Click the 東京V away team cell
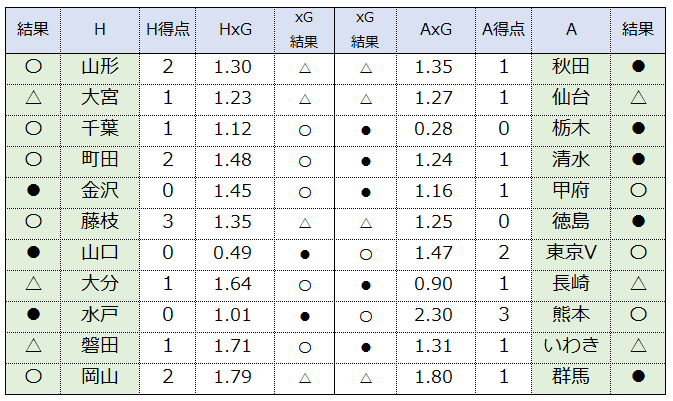The height and width of the screenshot is (401, 673). pos(571,253)
